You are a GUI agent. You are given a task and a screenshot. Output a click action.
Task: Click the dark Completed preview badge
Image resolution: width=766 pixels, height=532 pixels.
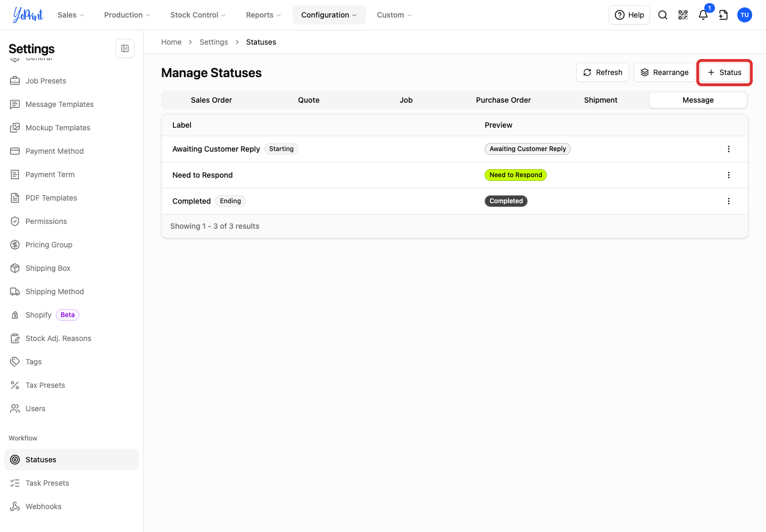(x=506, y=201)
